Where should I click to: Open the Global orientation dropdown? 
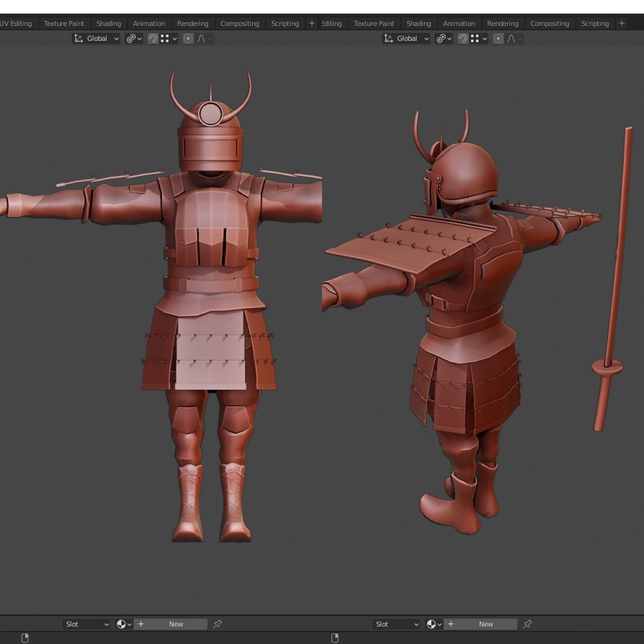[96, 38]
